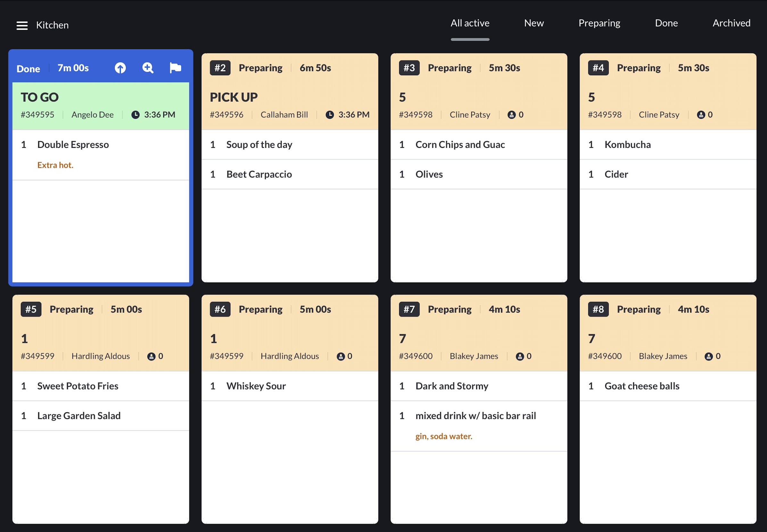
Task: Expand order #7 mixed drink details
Action: click(x=476, y=415)
